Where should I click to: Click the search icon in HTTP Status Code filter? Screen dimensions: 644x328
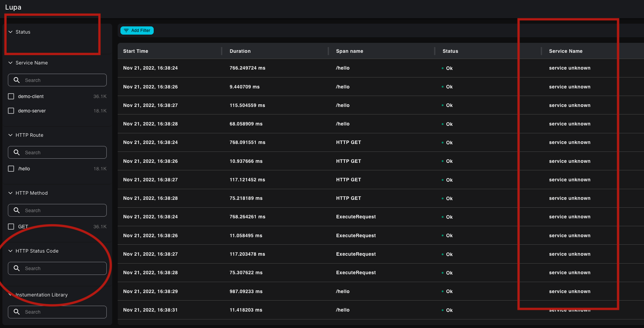coord(16,268)
